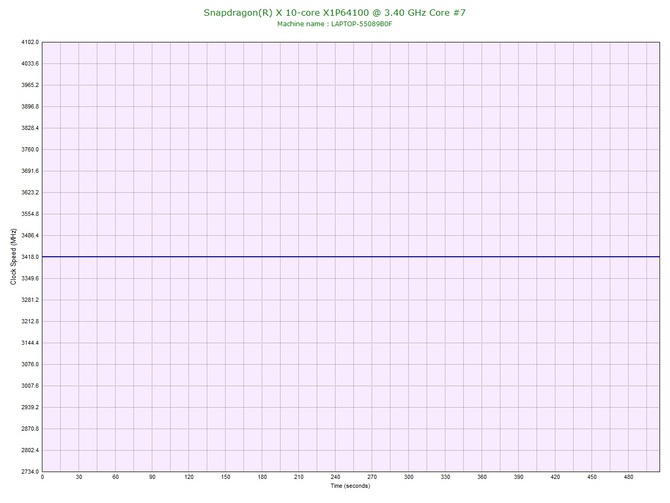Click the 3691.6 y-axis value
This screenshot has width=670, height=503.
click(x=30, y=171)
